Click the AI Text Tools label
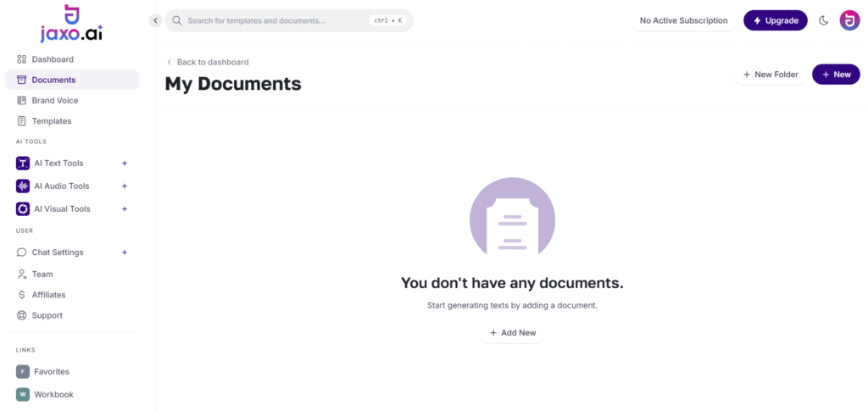 coord(58,164)
